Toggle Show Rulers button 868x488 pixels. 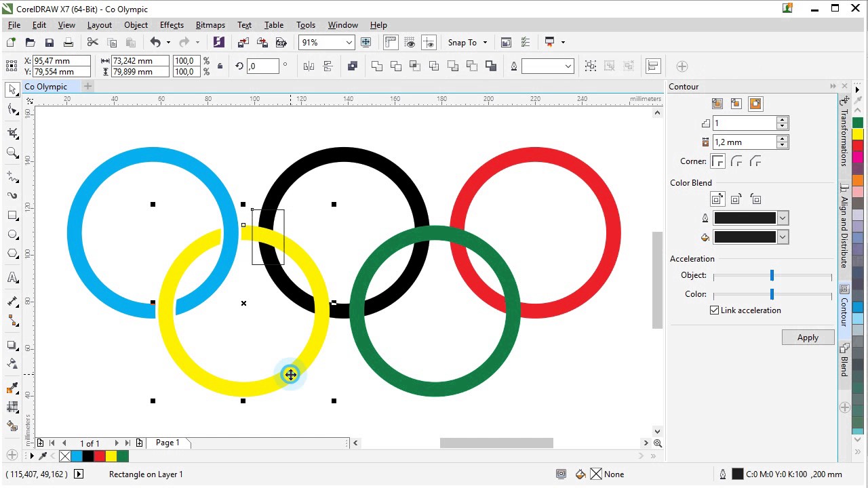[391, 43]
